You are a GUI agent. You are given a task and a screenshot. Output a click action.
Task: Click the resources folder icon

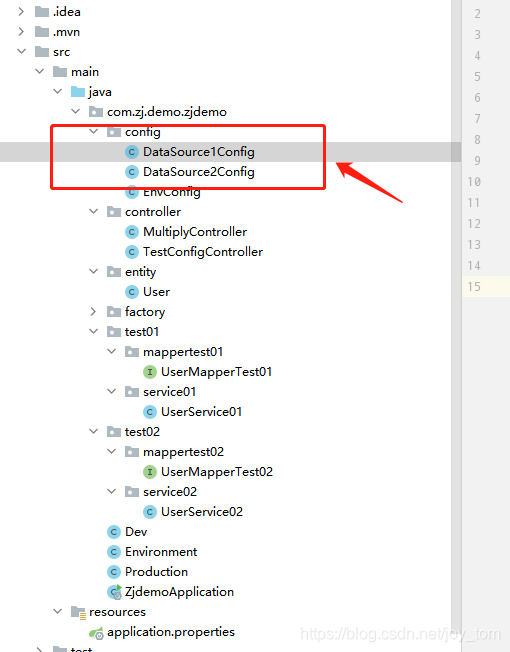pyautogui.click(x=78, y=612)
